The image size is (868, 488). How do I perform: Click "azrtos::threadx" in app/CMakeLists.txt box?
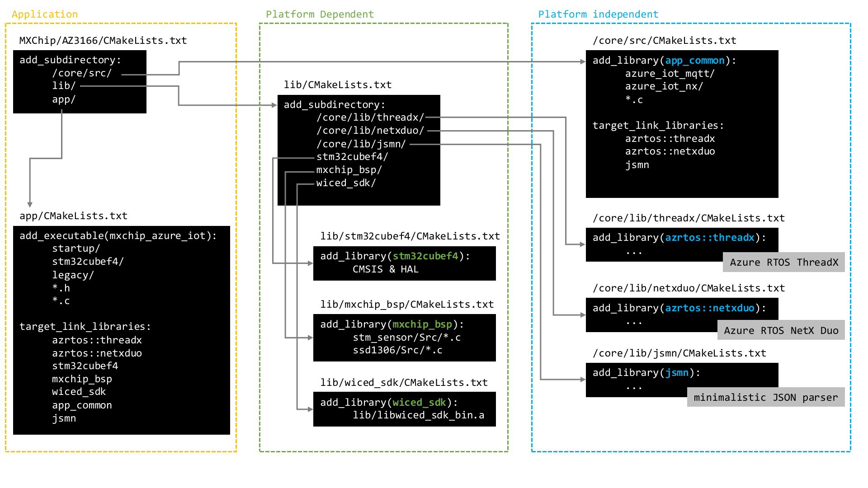click(x=97, y=340)
